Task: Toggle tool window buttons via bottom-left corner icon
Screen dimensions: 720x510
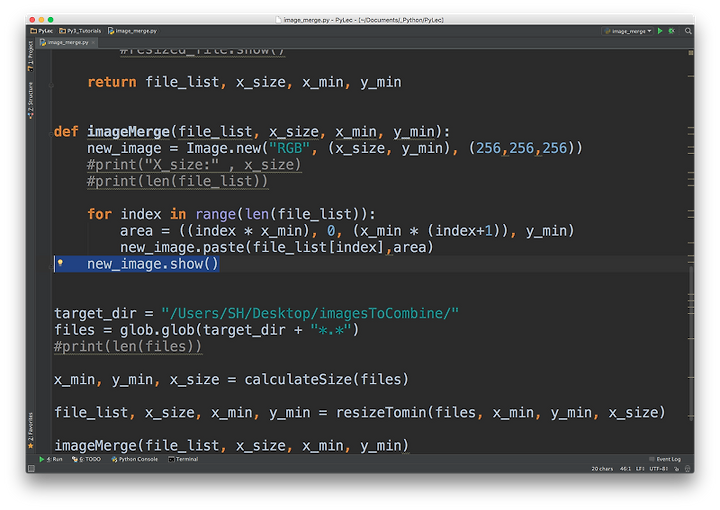Action: [31, 469]
